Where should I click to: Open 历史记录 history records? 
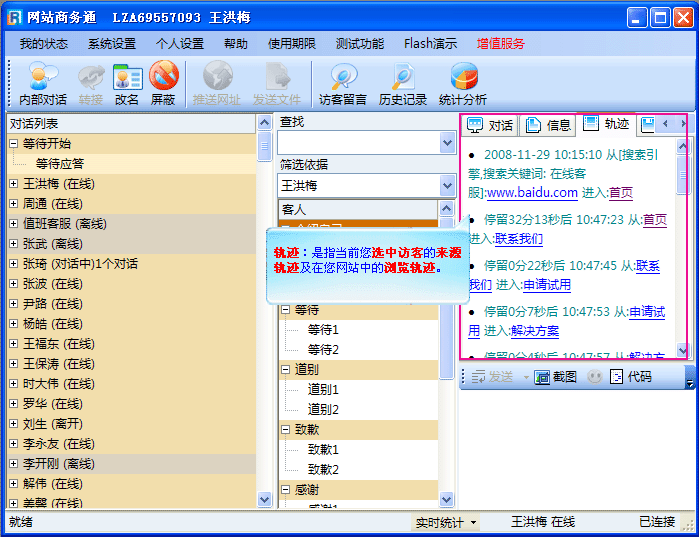[403, 77]
